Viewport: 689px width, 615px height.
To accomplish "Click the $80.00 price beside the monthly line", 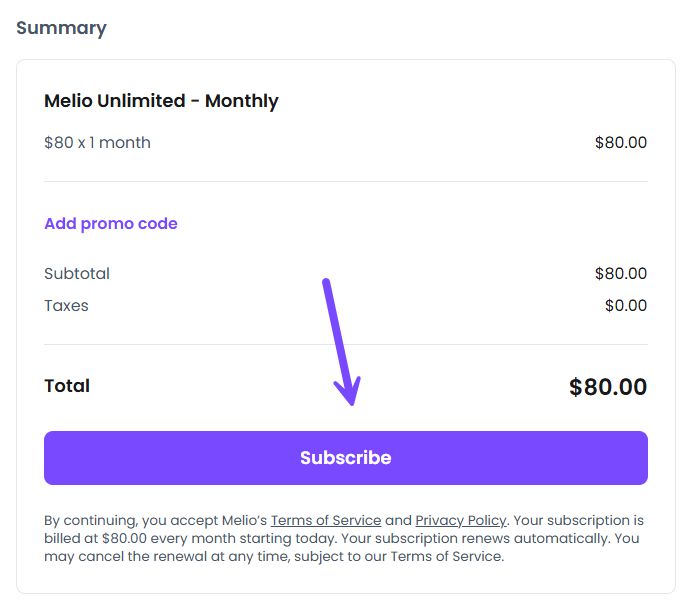I will point(620,142).
